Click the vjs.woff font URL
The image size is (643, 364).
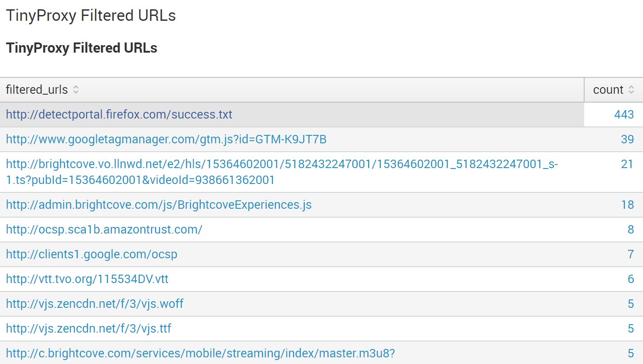click(95, 303)
